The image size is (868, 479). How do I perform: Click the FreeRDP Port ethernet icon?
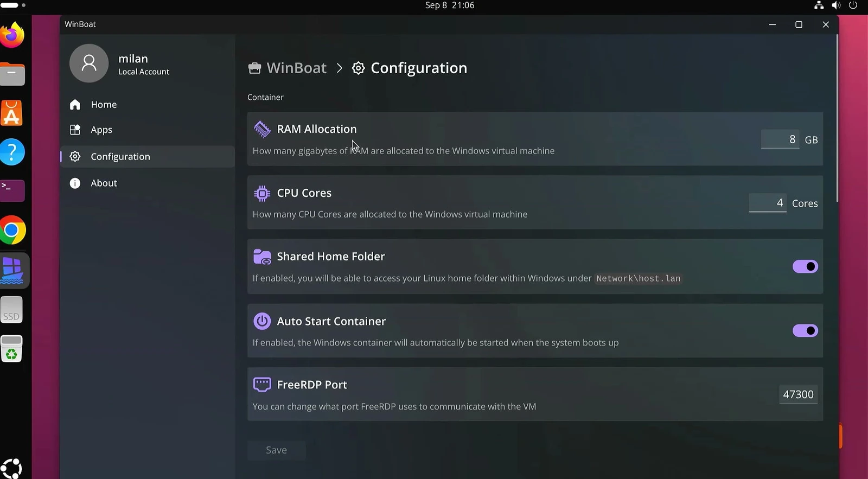point(262,385)
